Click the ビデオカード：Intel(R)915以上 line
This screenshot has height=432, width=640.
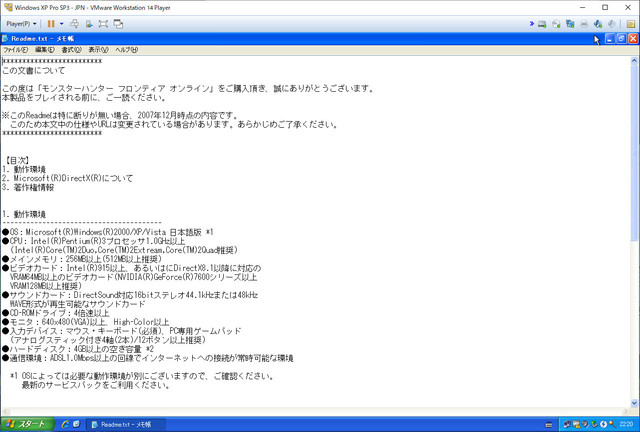tap(131, 268)
